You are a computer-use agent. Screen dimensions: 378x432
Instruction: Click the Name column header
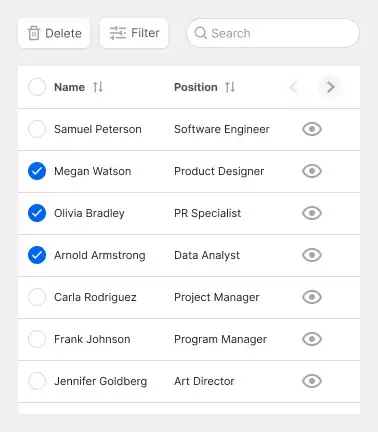pyautogui.click(x=69, y=87)
